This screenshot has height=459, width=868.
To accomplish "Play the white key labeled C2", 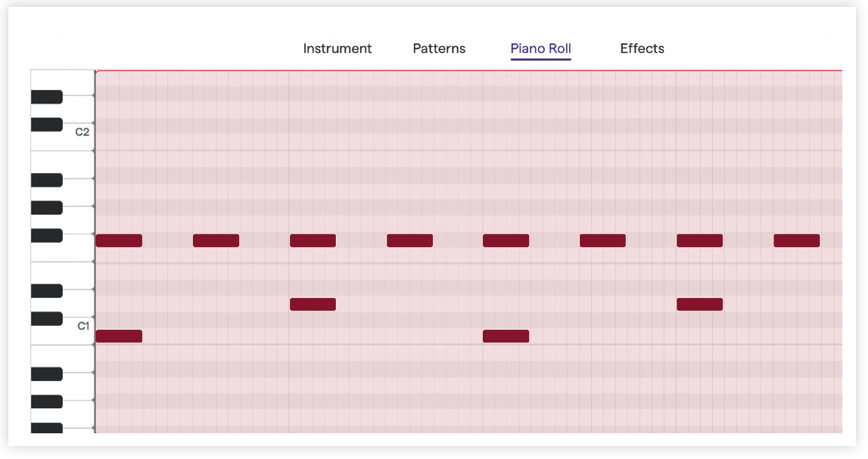I will coord(77,137).
